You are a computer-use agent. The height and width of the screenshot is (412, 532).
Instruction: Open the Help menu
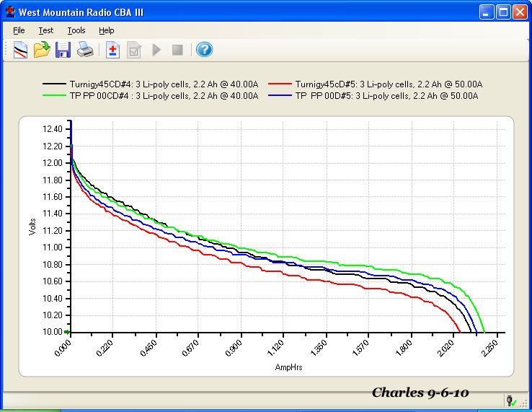(107, 30)
